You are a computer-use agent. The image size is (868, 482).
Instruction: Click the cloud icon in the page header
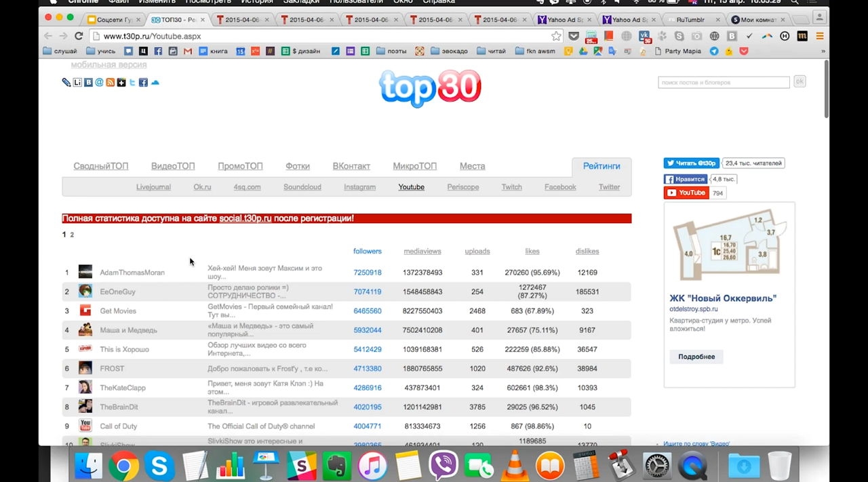coord(155,83)
